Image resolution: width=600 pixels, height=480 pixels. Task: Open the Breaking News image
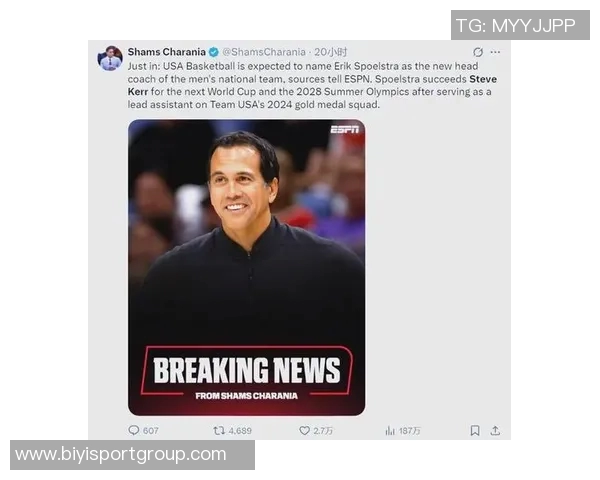coord(246,268)
